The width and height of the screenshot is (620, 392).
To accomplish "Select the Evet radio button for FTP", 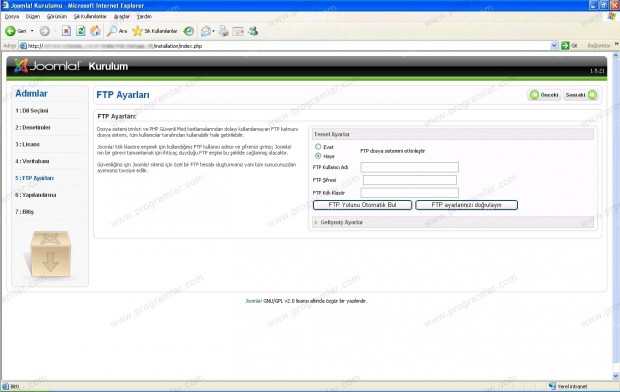I will [x=318, y=147].
